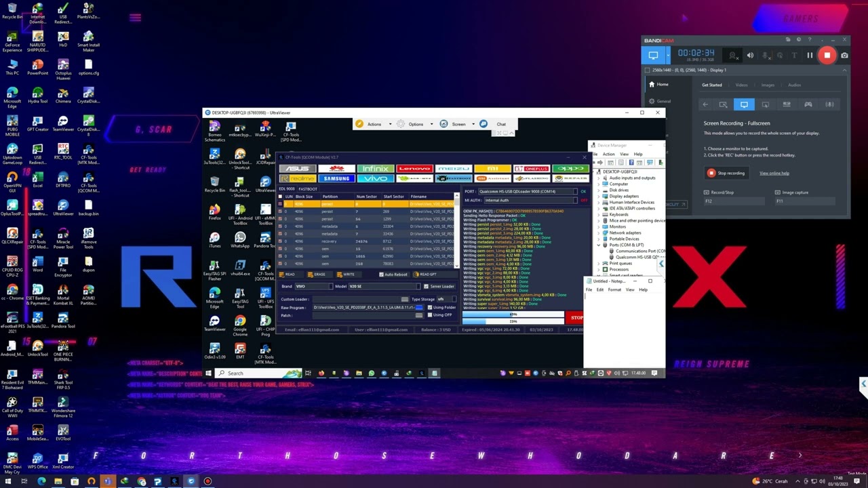Select the vivo brand logo
Viewport: 868px width, 488px height.
pyautogui.click(x=375, y=178)
